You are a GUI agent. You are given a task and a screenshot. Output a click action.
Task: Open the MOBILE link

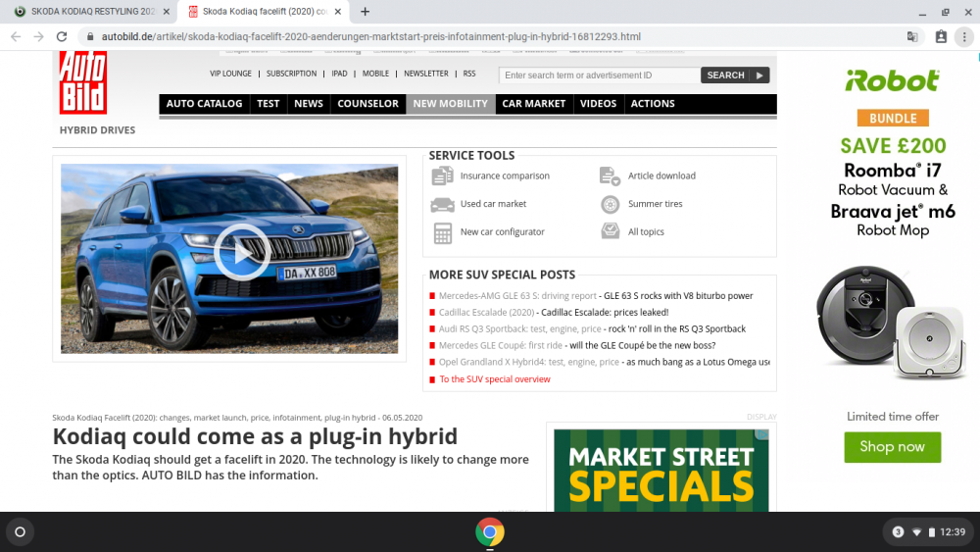375,74
